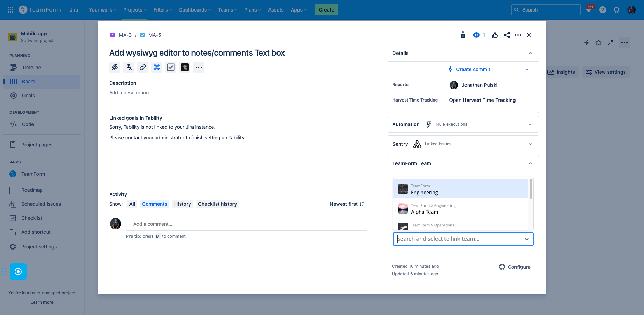Image resolution: width=644 pixels, height=315 pixels.
Task: Click the Automation lightning bolt icon
Action: (429, 124)
